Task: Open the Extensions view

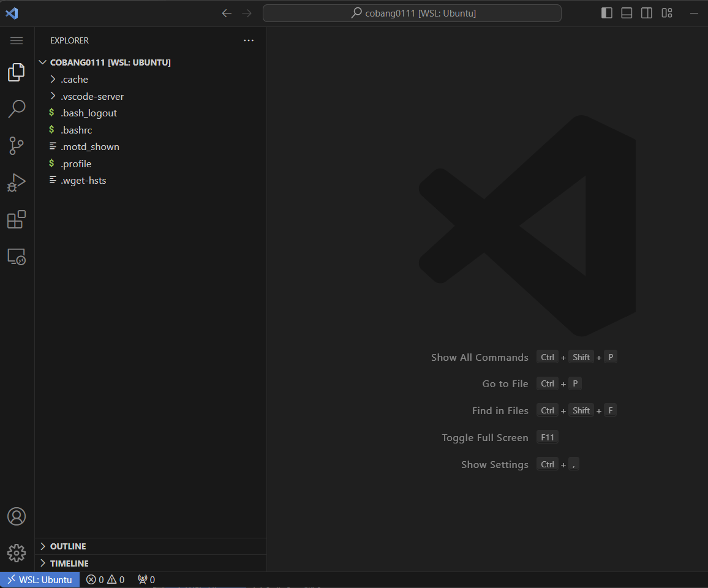Action: tap(17, 220)
